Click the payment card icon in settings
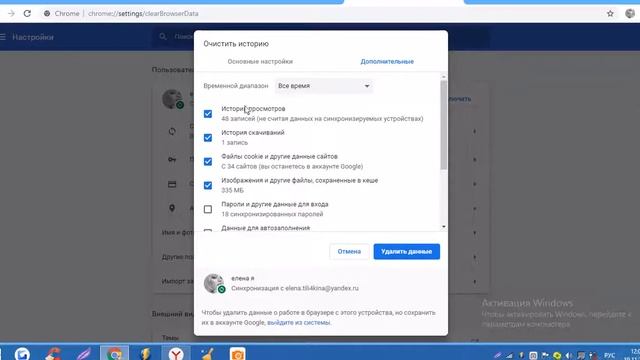Image resolution: width=640 pixels, height=360 pixels. pos(172,184)
